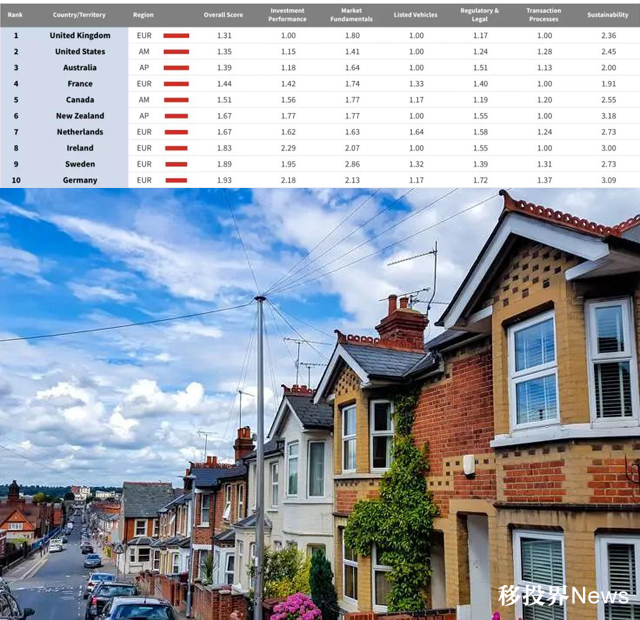Select the France country cell

tap(80, 84)
